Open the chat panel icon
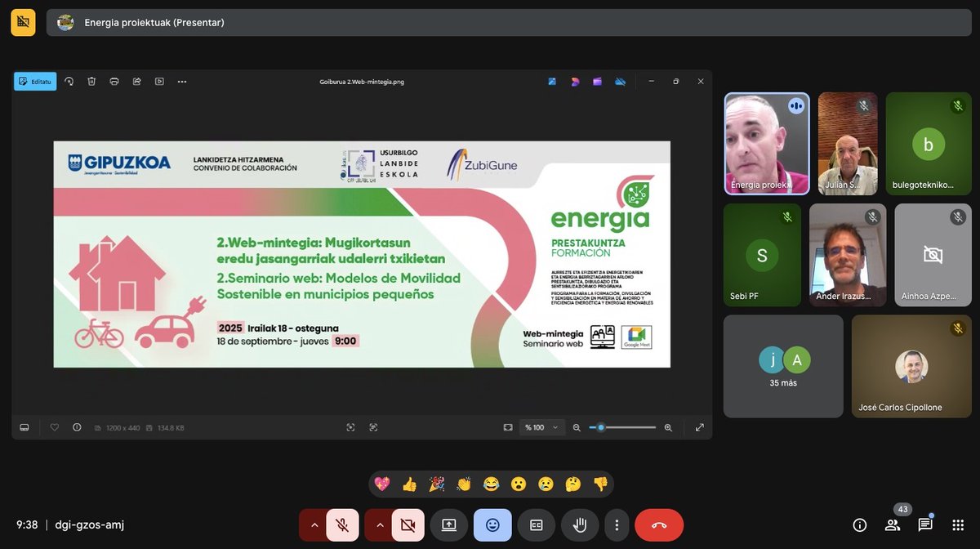This screenshot has width=980, height=549. coord(926,525)
